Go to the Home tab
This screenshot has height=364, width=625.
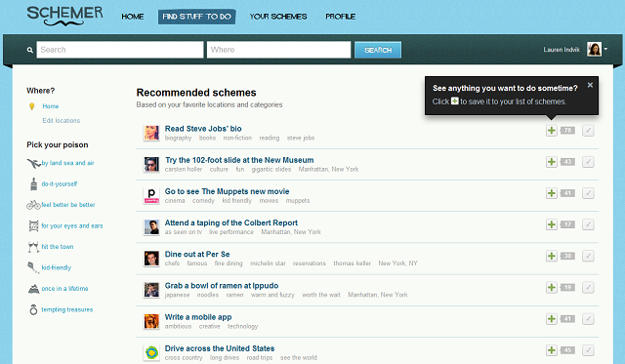[133, 17]
